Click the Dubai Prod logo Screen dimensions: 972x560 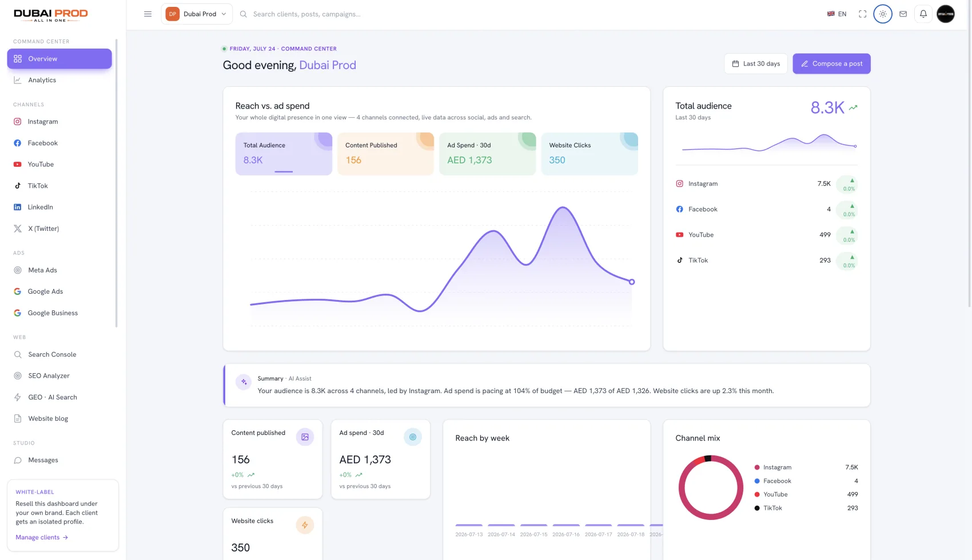(51, 15)
